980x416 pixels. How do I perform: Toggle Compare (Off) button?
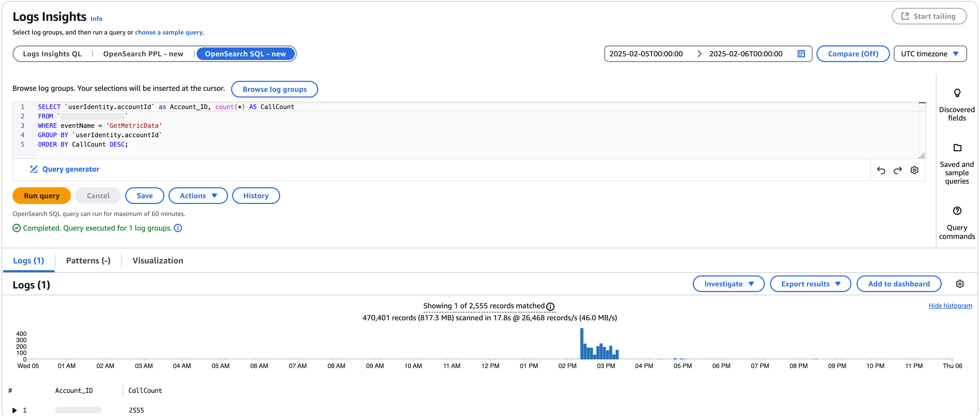852,54
